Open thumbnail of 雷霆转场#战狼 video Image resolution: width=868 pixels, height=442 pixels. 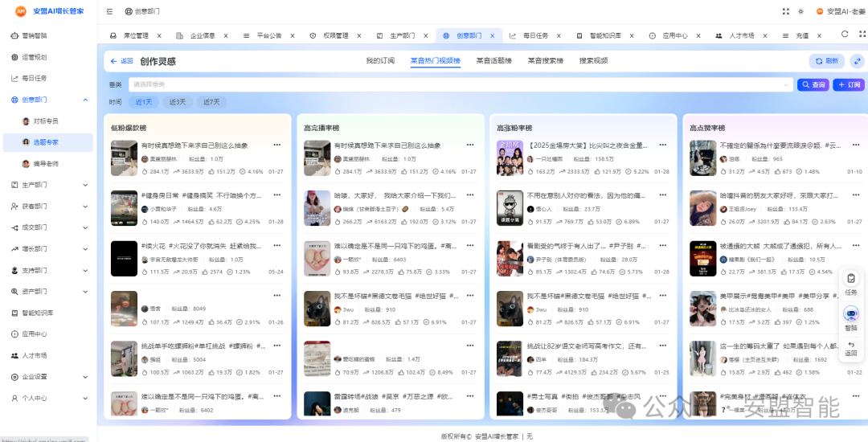point(317,404)
